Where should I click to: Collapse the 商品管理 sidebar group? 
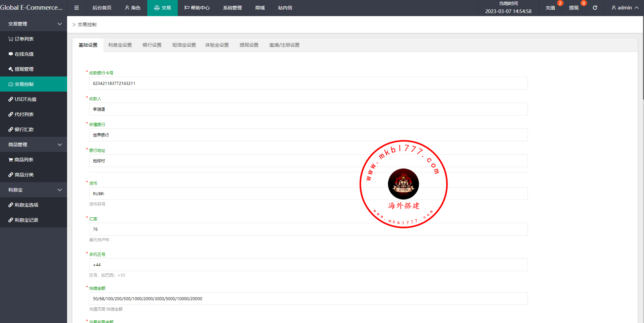[x=60, y=145]
